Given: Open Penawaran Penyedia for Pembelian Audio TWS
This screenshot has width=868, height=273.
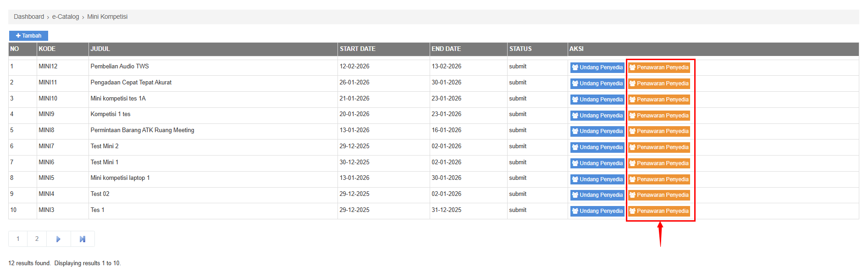Looking at the screenshot, I should (x=659, y=67).
